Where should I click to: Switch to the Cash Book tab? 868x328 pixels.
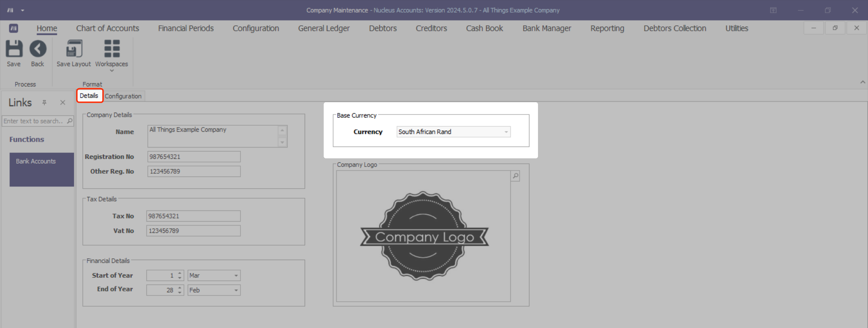tap(485, 28)
